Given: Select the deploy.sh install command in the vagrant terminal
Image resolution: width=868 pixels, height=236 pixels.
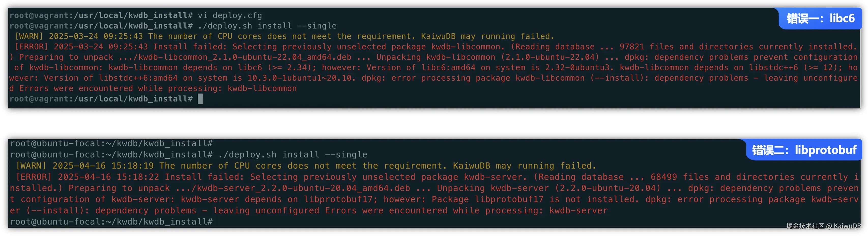Looking at the screenshot, I should [267, 26].
